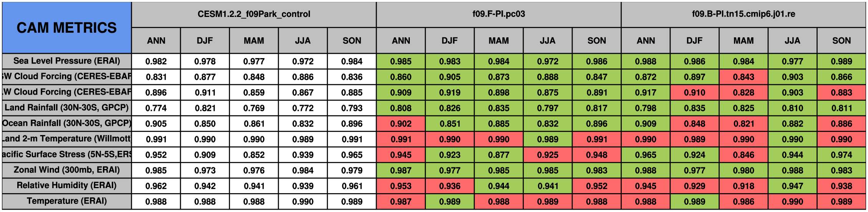Select the Ocean Rainfall (30N-30S, GPCP) row label

click(x=66, y=124)
